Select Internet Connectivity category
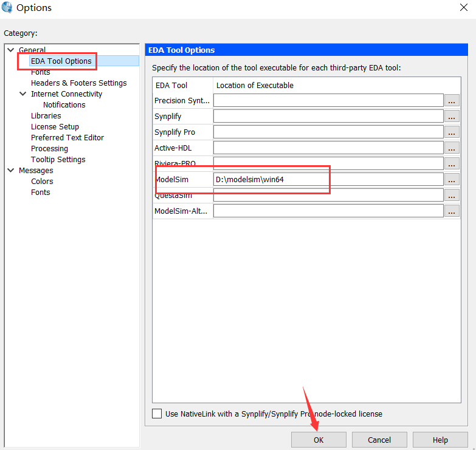Screen dimensions: 476x450 (x=66, y=94)
